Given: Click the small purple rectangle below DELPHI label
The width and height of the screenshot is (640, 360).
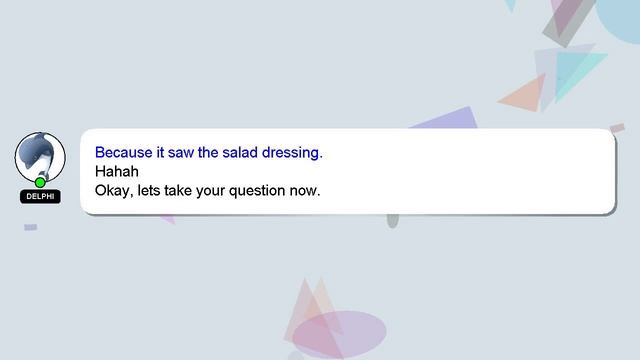Looking at the screenshot, I should (31, 227).
